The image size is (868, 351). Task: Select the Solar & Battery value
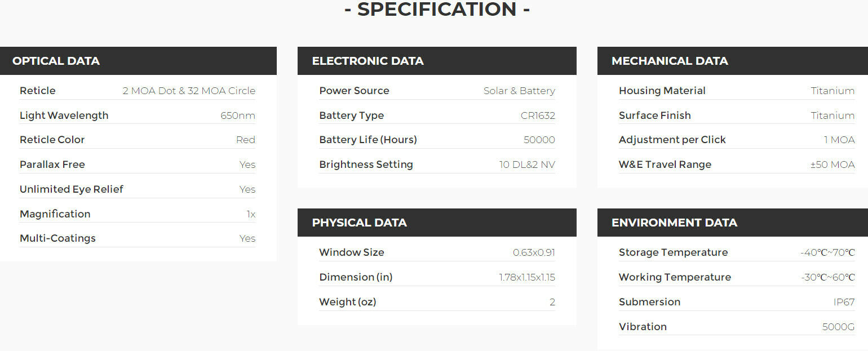coord(519,91)
